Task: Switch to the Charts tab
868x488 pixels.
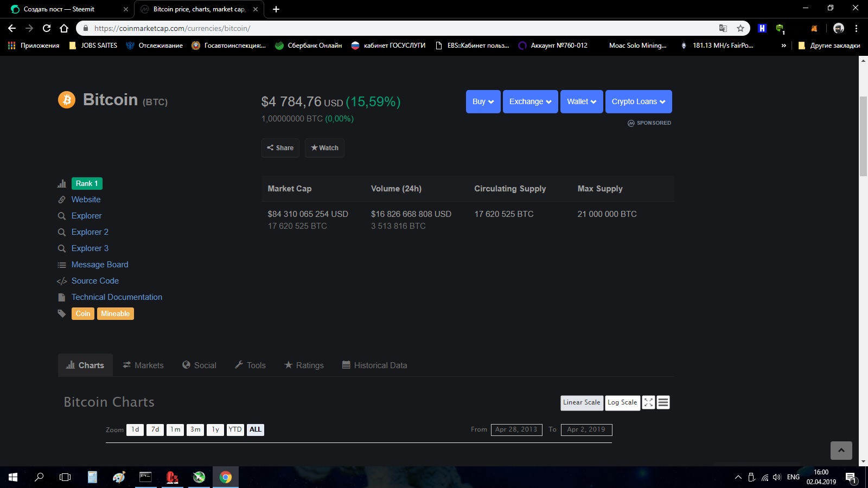Action: (85, 365)
